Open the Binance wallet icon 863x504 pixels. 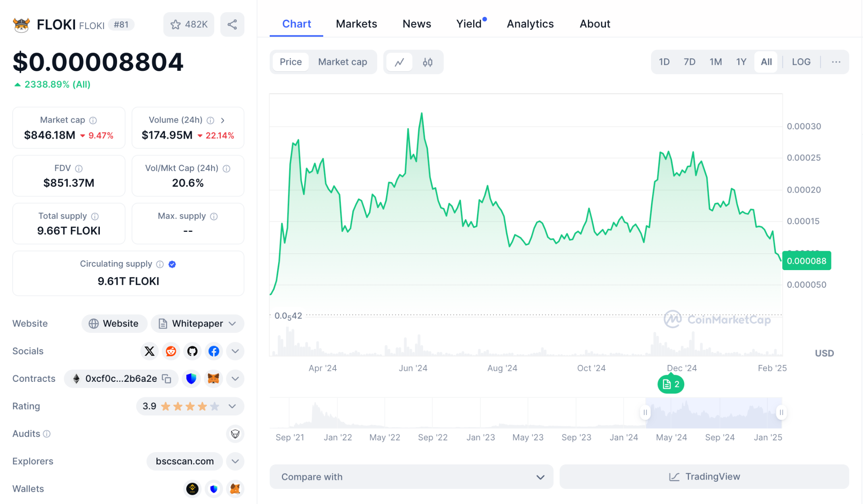193,489
